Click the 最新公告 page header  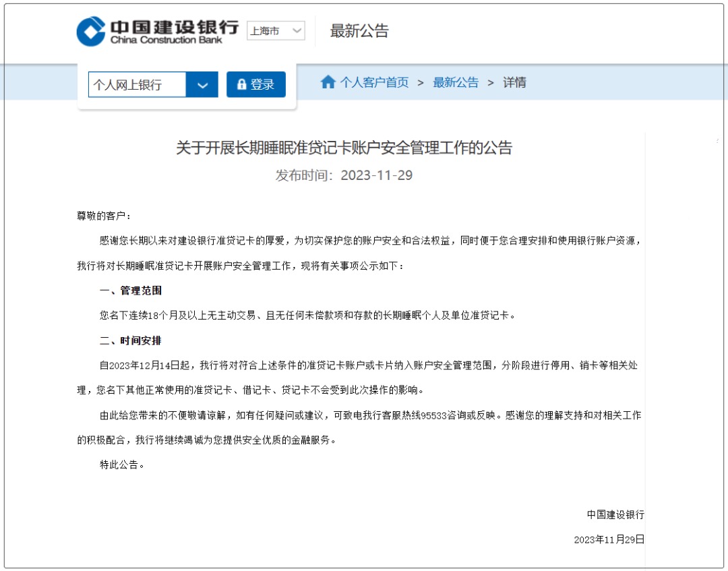pos(359,30)
